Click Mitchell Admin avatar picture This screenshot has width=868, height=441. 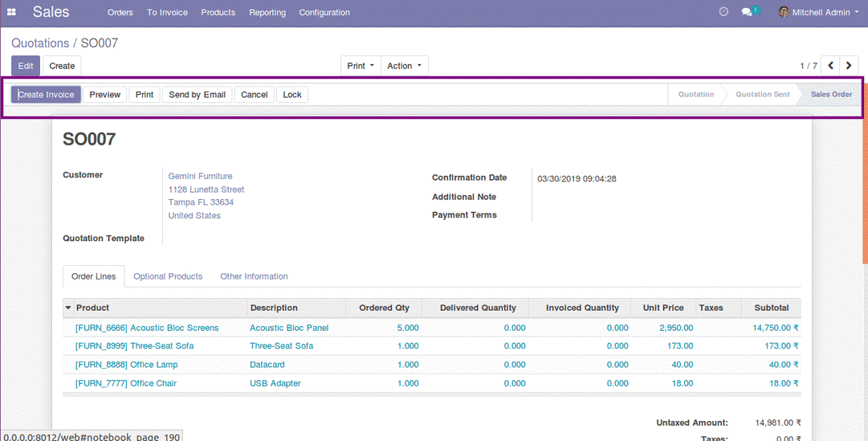784,11
